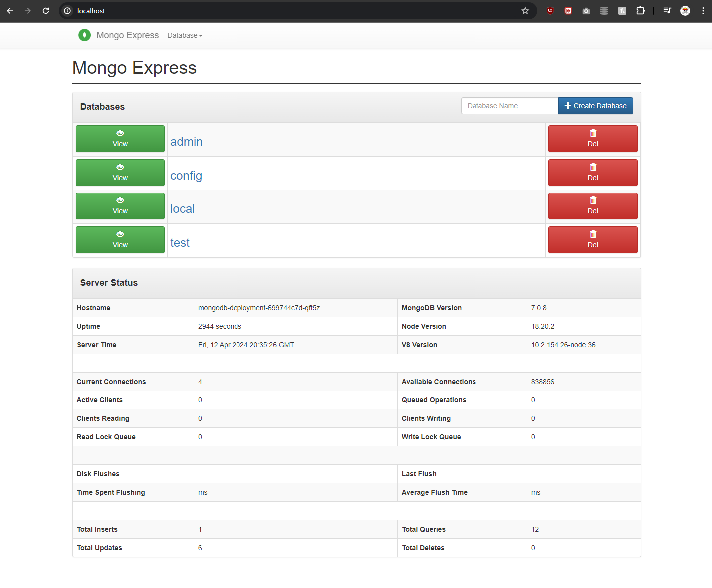
Task: Click the Total Queries value 12
Action: point(535,529)
